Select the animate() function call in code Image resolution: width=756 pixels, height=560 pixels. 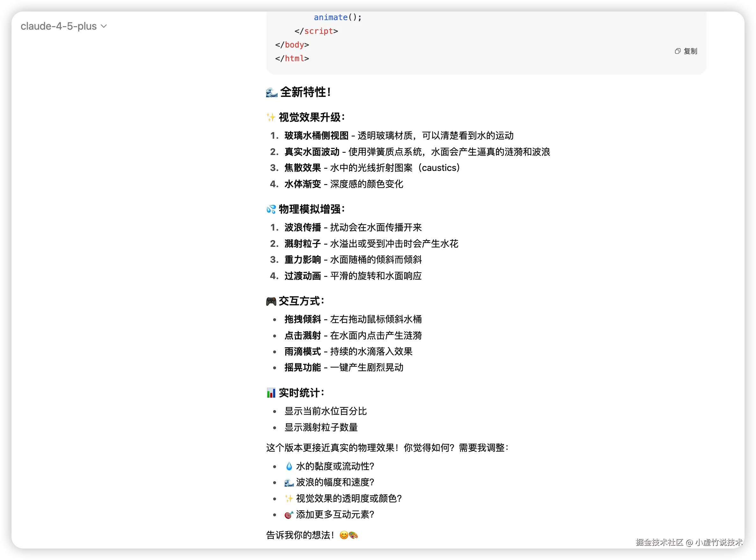coord(335,17)
